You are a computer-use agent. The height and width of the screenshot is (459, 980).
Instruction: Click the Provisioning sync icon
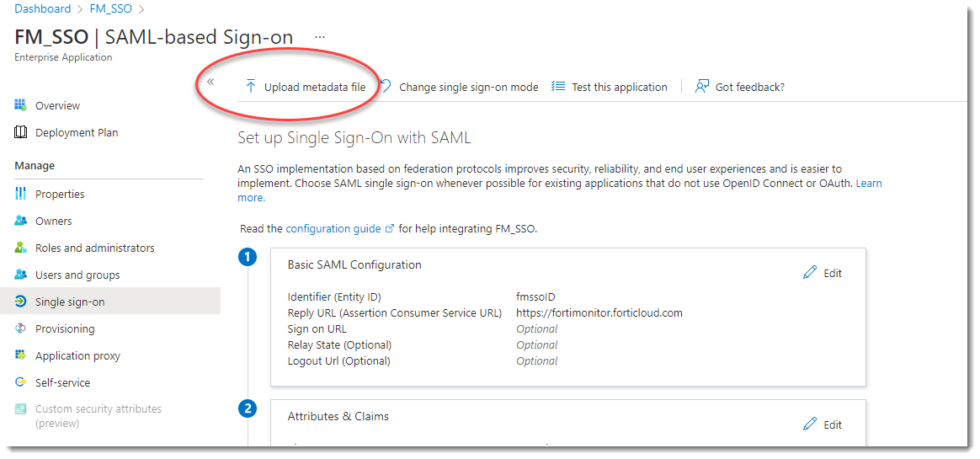coord(21,328)
